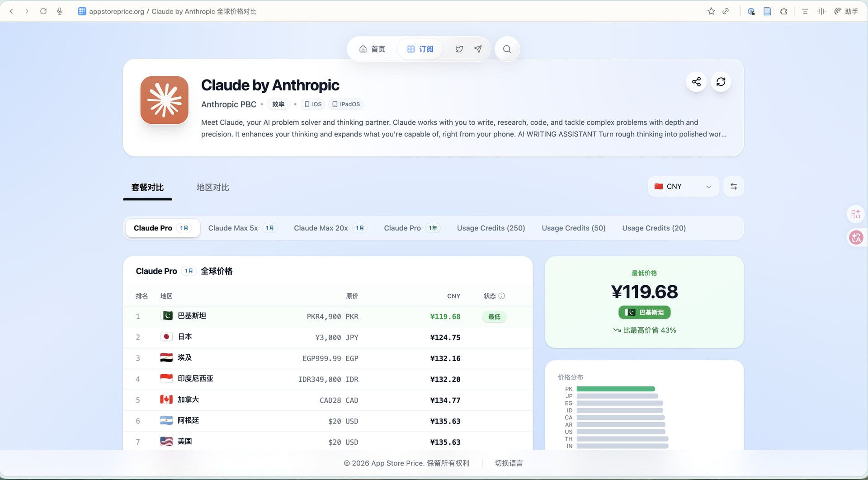Select the Usage Credits (50) option
The height and width of the screenshot is (480, 868).
click(x=574, y=228)
